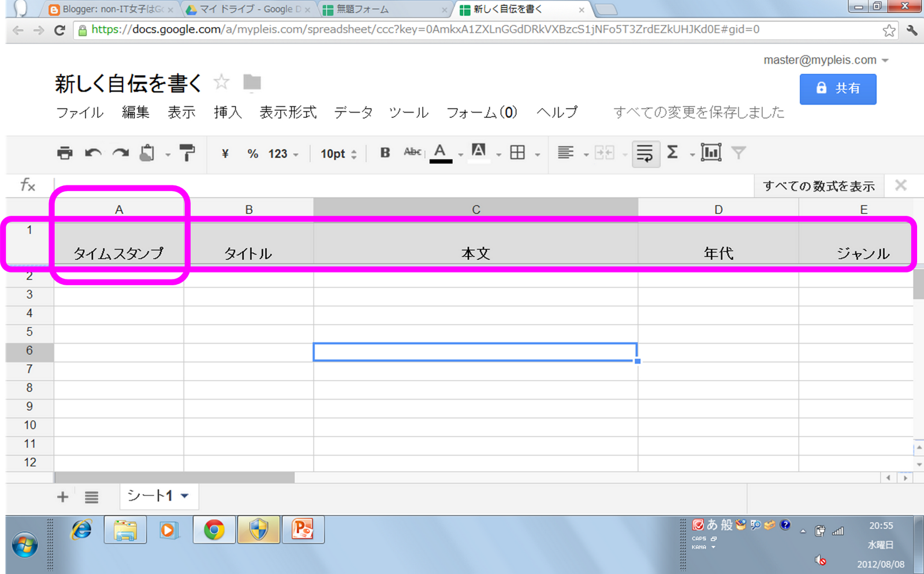
Task: Select the paint format roller tool
Action: (x=187, y=153)
